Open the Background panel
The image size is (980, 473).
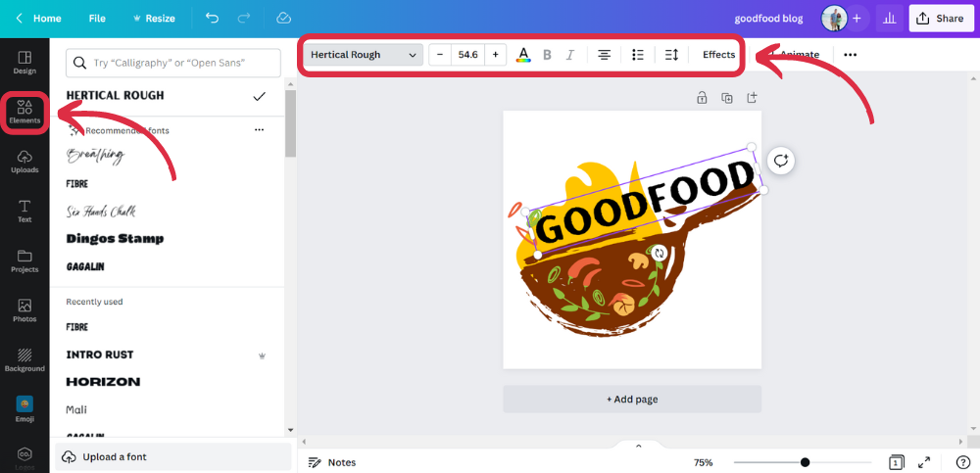(x=24, y=360)
